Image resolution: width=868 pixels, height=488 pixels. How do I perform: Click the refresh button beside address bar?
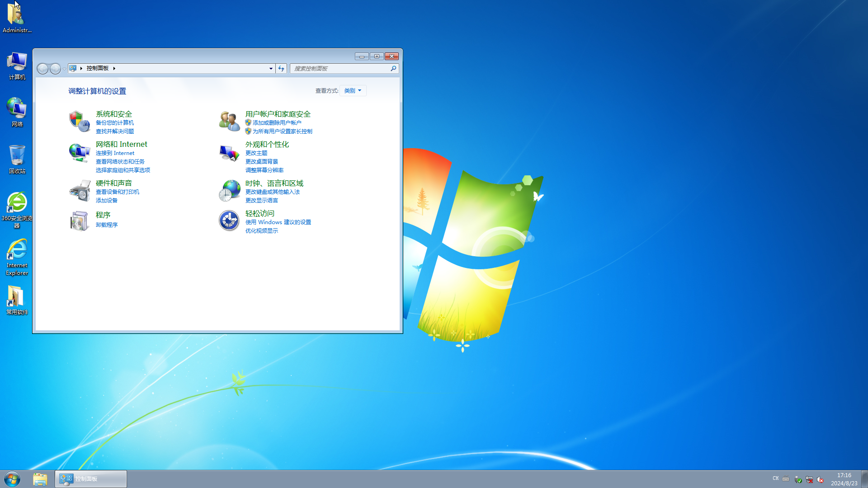click(x=281, y=69)
